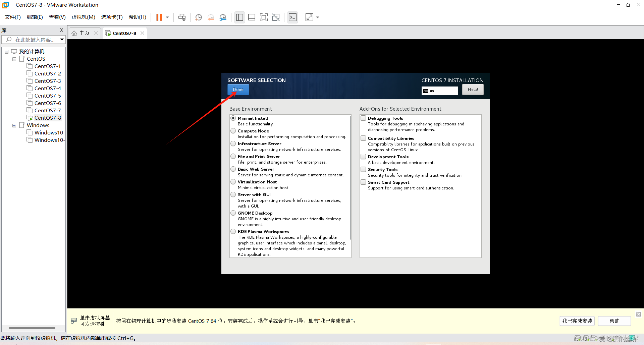This screenshot has height=345, width=644.
Task: Click the library panel horizontal scrollbar
Action: (x=32, y=328)
